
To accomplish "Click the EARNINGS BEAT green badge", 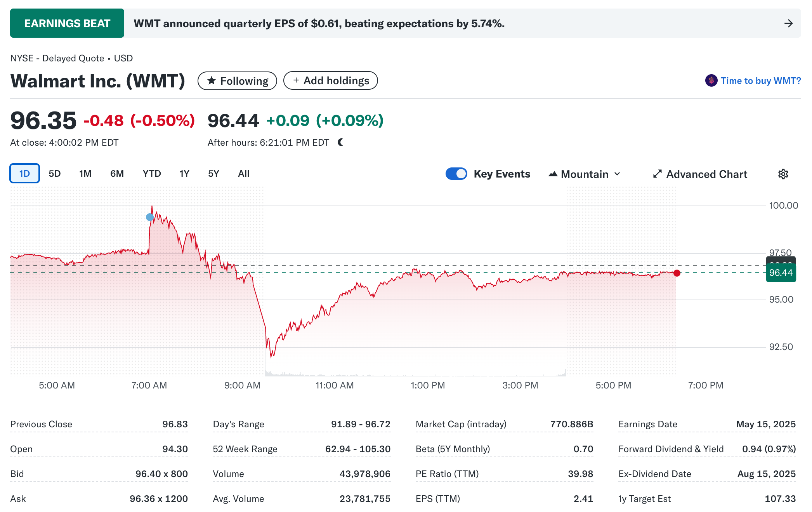I will (67, 23).
